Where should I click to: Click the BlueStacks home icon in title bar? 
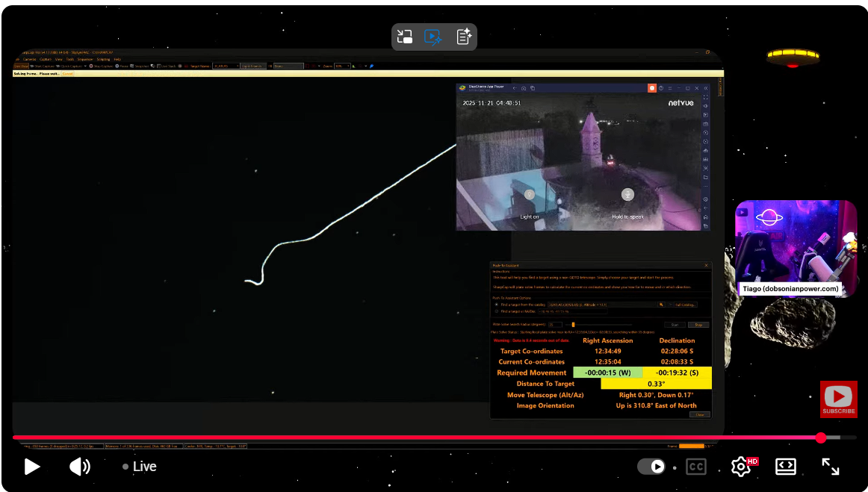point(524,88)
